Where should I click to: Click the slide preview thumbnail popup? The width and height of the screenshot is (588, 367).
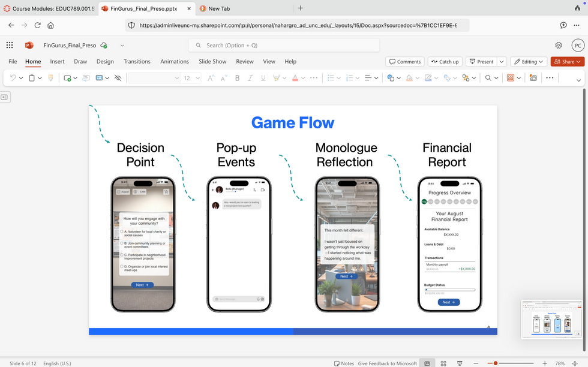pyautogui.click(x=551, y=319)
